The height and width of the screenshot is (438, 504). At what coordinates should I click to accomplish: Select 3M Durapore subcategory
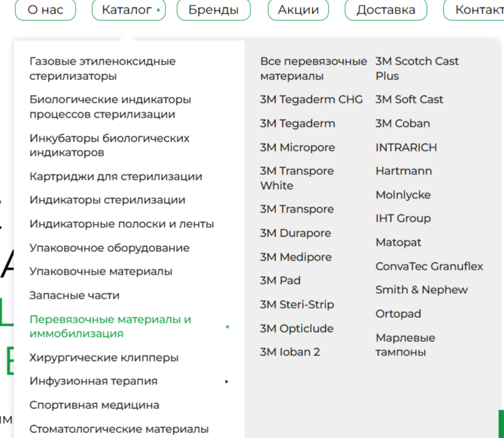coord(295,233)
